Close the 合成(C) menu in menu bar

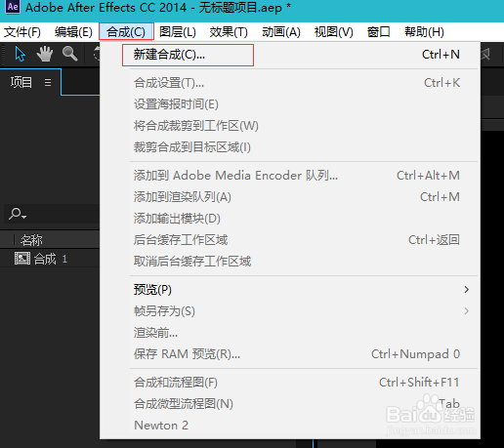[126, 31]
